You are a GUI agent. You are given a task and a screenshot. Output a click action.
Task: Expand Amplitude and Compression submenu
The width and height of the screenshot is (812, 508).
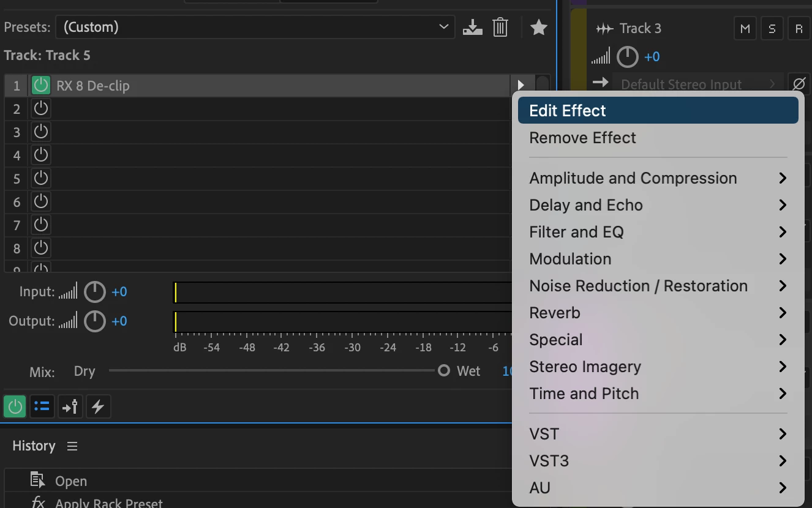(658, 178)
